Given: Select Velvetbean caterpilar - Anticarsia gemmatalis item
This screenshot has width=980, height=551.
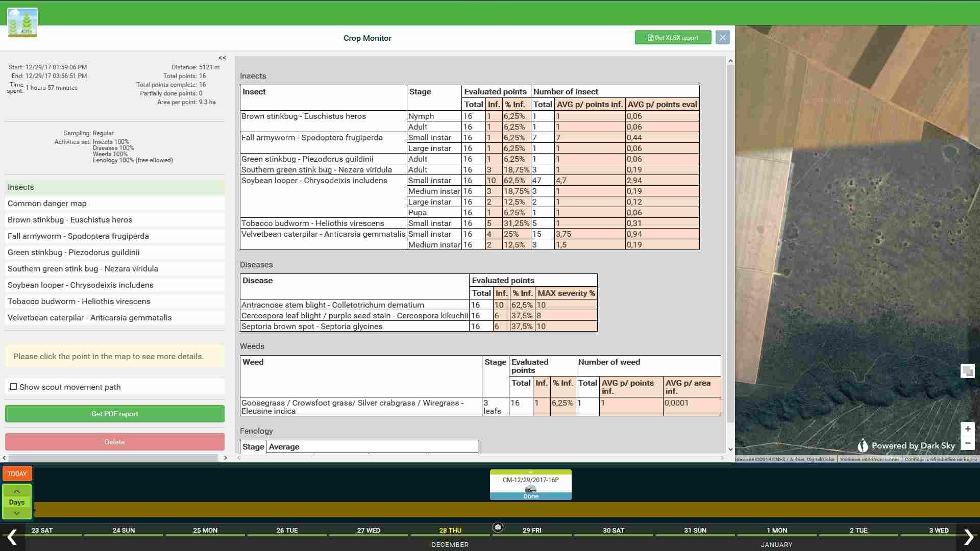Looking at the screenshot, I should coord(115,318).
